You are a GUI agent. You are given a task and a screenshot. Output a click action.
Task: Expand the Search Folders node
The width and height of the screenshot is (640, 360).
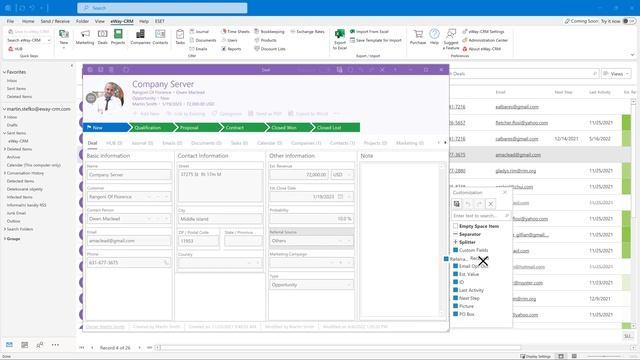[x=4, y=229]
